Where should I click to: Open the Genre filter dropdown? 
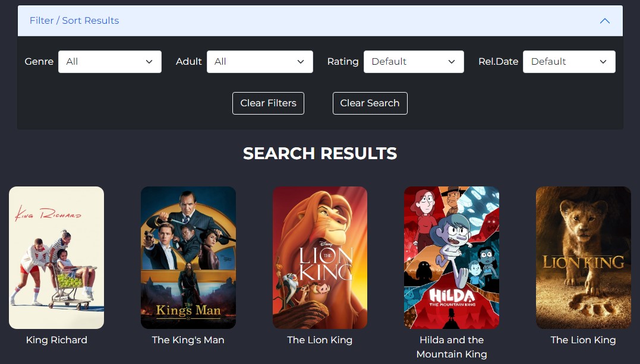pos(110,62)
